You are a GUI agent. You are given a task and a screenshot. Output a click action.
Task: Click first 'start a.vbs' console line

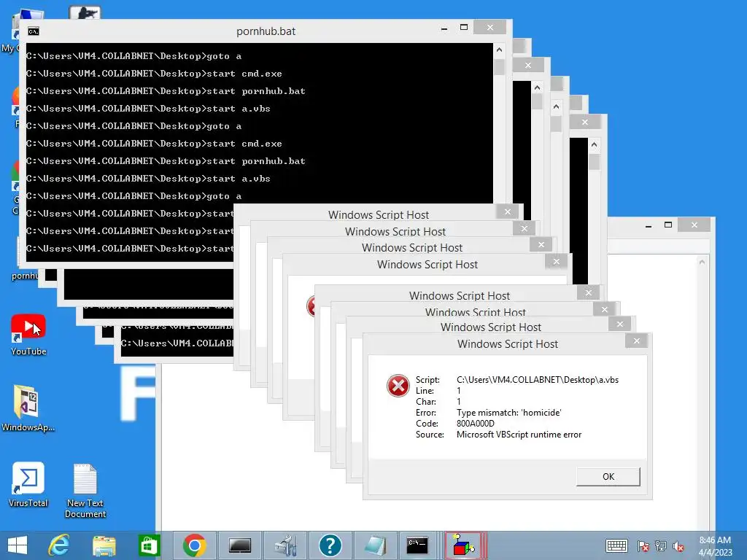click(148, 109)
